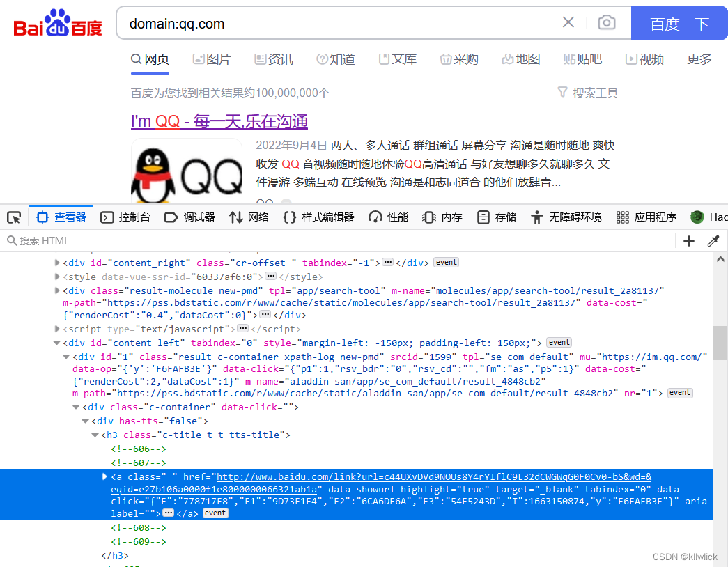Open the HackBar panel with green icon

708,217
